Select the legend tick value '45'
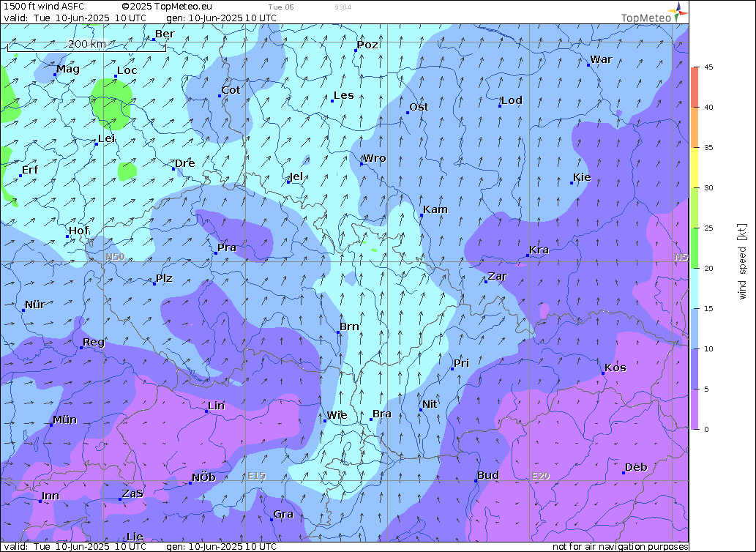 pyautogui.click(x=708, y=67)
